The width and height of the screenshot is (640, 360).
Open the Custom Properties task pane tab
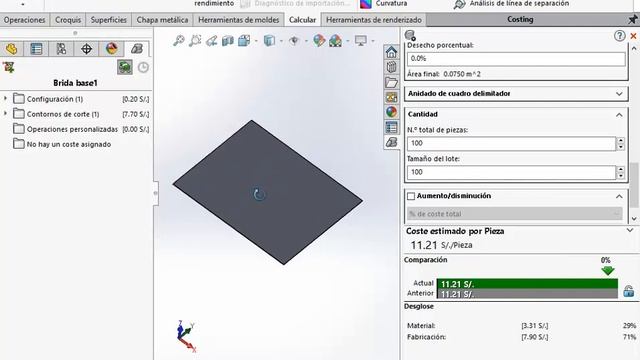click(391, 127)
